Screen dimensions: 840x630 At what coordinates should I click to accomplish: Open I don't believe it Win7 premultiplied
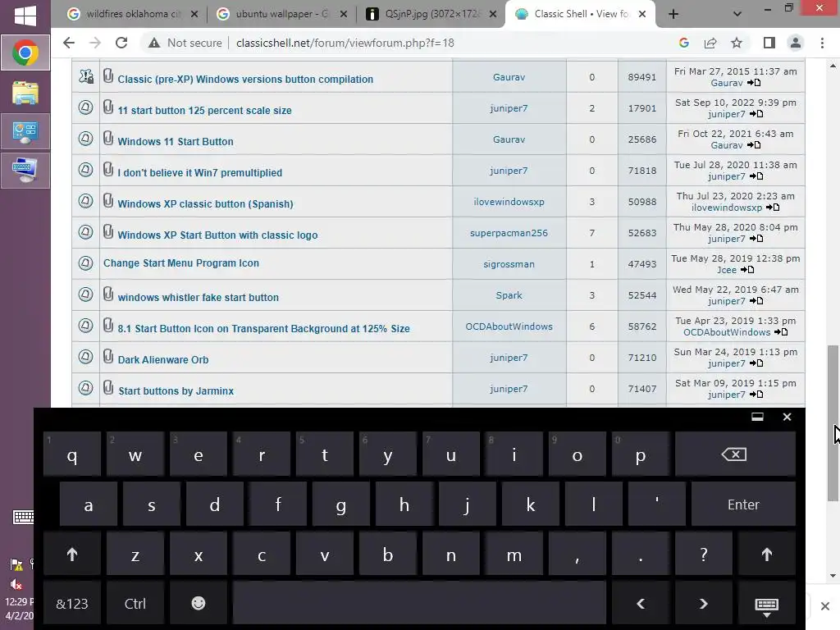pos(200,172)
